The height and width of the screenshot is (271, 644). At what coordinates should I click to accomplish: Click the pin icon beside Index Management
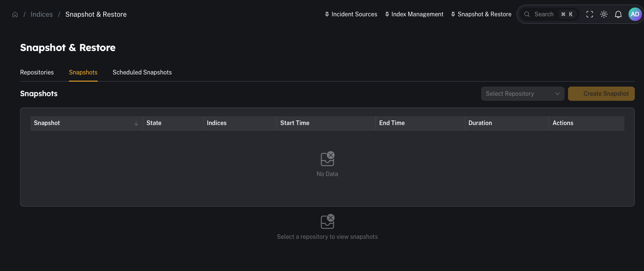click(387, 14)
